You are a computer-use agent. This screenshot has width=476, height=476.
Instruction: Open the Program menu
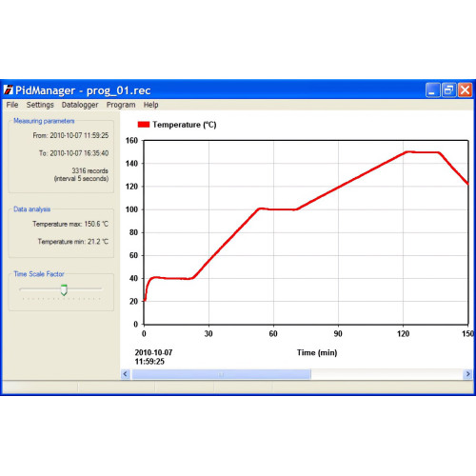[121, 105]
